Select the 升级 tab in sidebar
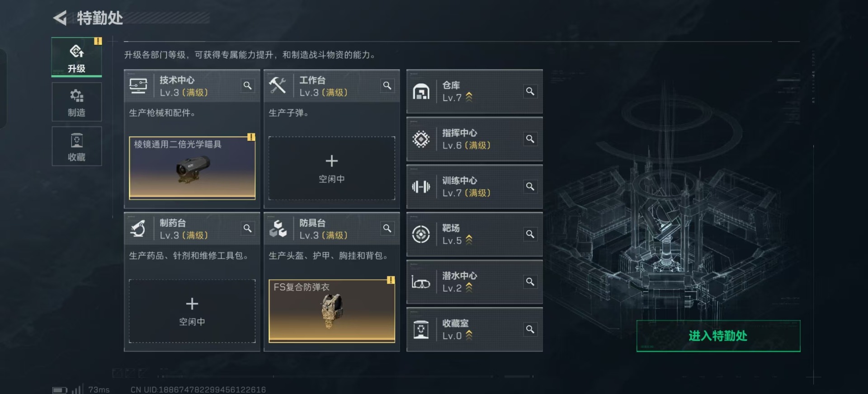This screenshot has width=868, height=394. point(76,57)
